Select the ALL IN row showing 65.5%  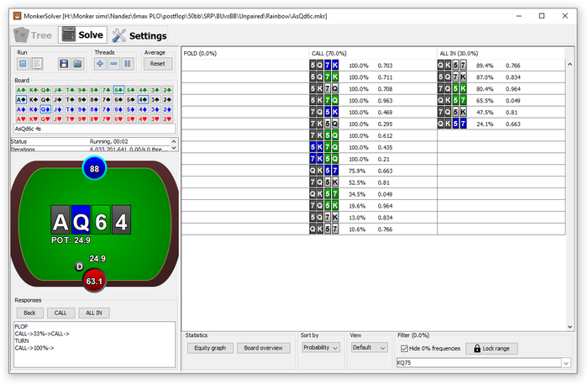(501, 101)
